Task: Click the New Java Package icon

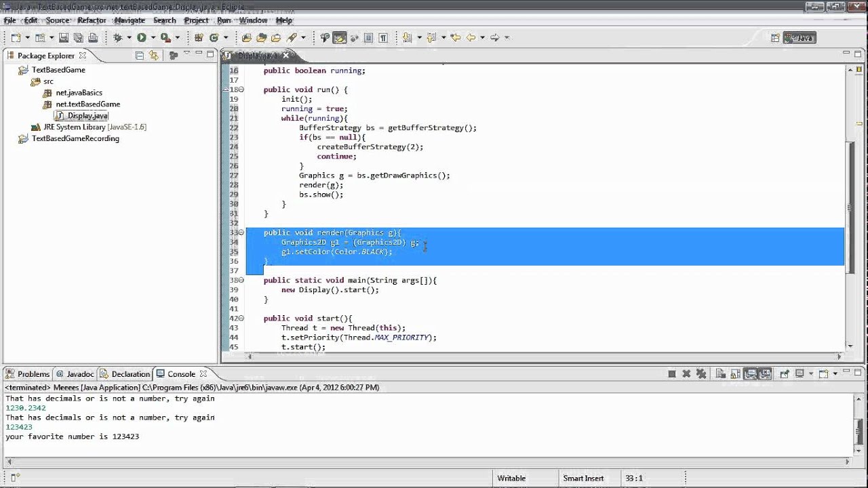Action: (199, 38)
